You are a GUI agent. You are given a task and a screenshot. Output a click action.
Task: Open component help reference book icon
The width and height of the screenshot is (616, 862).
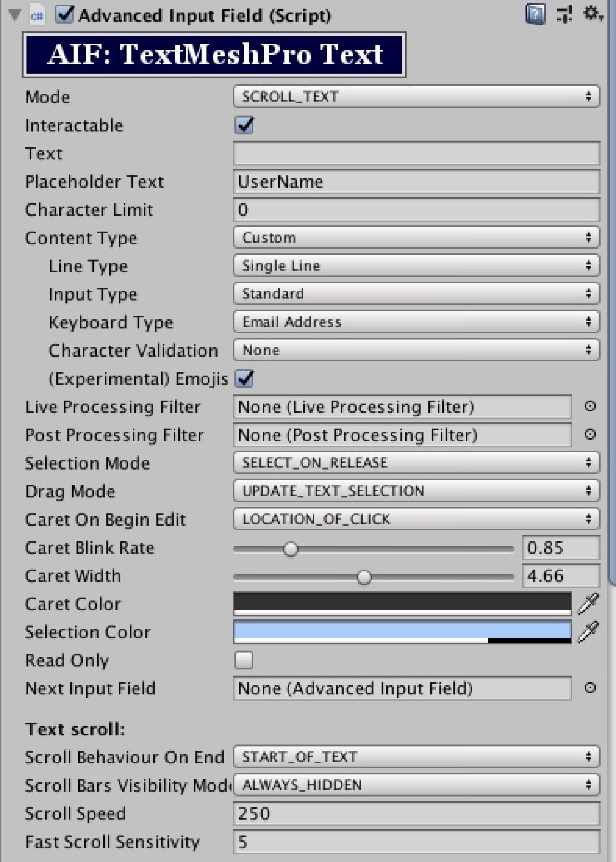(535, 14)
